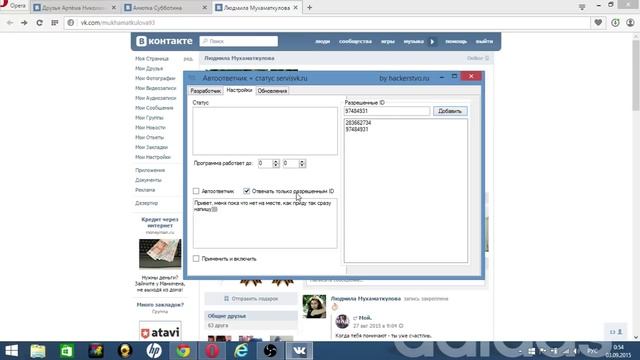Open Мои Видеозаписи in VK sidebar
Viewport: 640px width, 360px height.
tap(156, 88)
